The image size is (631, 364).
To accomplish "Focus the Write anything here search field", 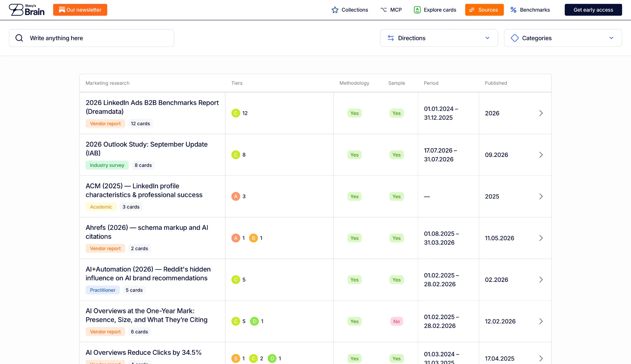I will (x=92, y=38).
